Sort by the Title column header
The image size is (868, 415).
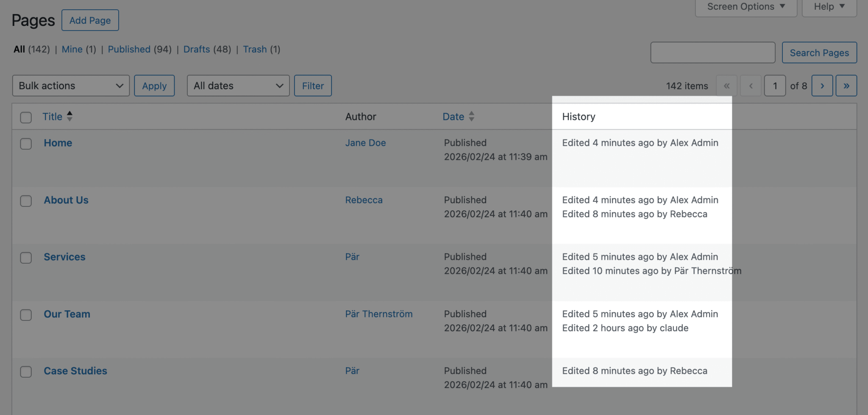52,117
